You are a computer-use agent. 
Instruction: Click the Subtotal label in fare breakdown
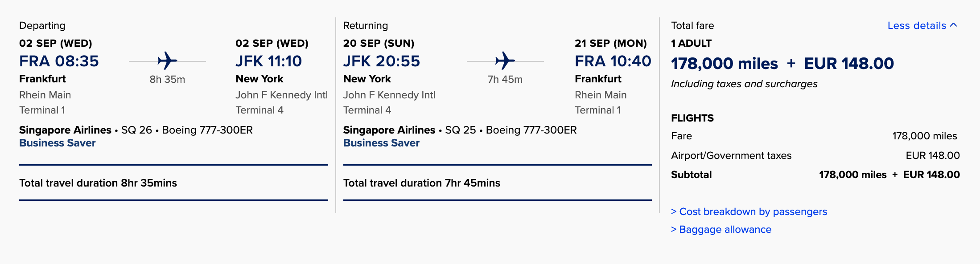click(x=691, y=175)
